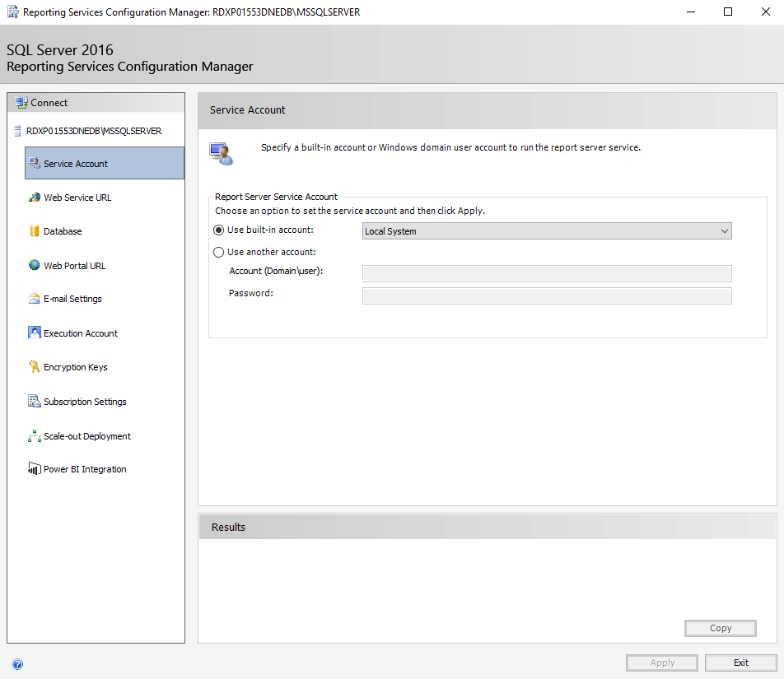Open the Subscription Settings page
Screen dimensions: 784x679
point(85,402)
